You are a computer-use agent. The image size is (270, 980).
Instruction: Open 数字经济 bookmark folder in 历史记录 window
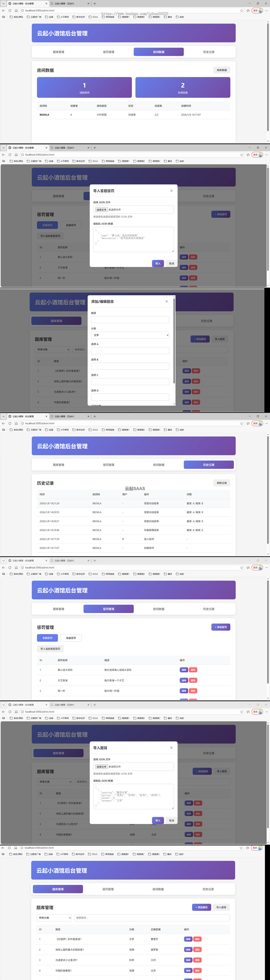(79, 429)
